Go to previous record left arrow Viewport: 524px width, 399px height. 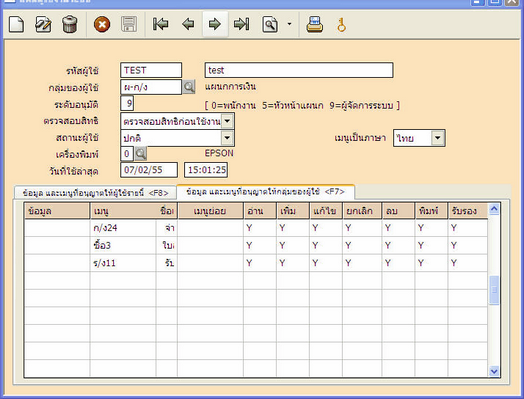pos(188,24)
